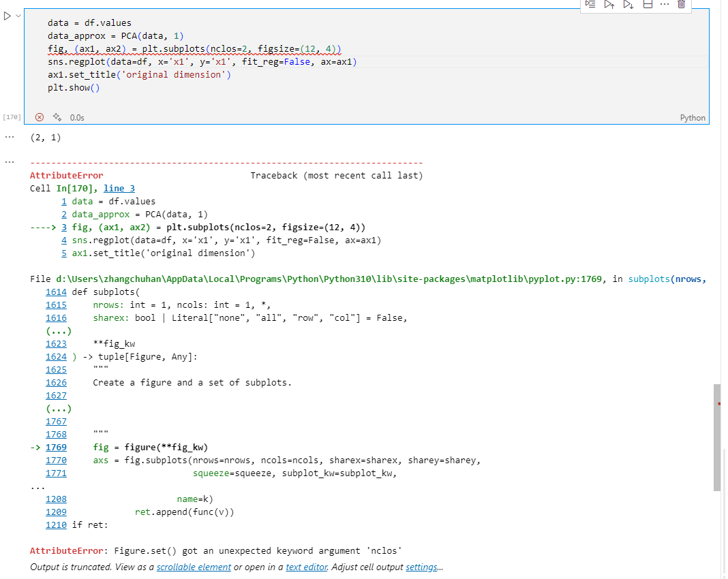Click the red execution error icon
Image resolution: width=728 pixels, height=579 pixels.
[40, 117]
